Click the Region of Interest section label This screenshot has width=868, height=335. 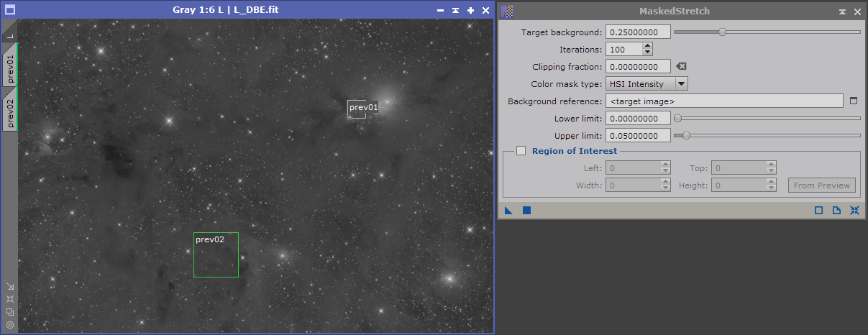pos(574,151)
